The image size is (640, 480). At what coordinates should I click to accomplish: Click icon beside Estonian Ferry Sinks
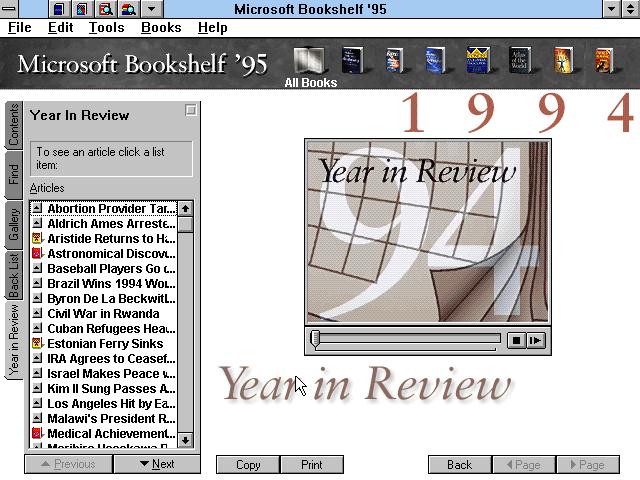click(37, 343)
